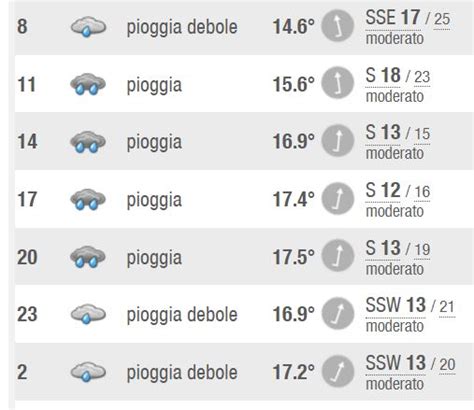Click the rain cloud icon at hour 11
Image resolution: width=474 pixels, height=410 pixels.
[x=88, y=84]
